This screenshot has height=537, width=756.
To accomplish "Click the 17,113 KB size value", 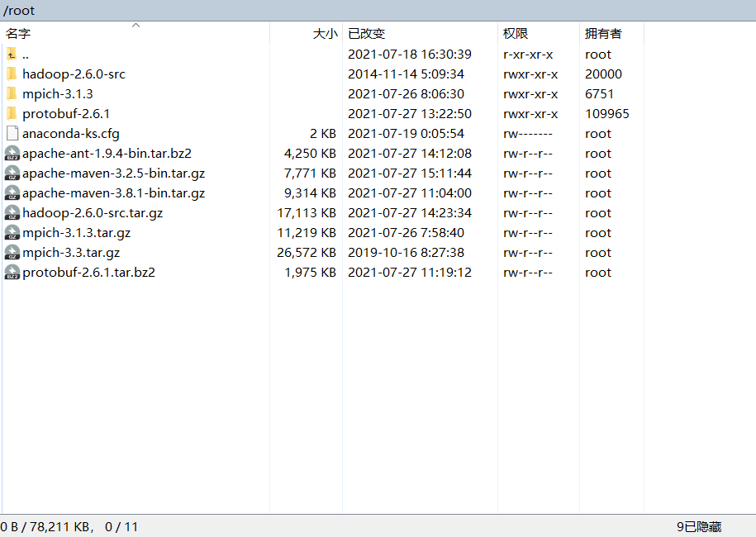I will (x=307, y=212).
